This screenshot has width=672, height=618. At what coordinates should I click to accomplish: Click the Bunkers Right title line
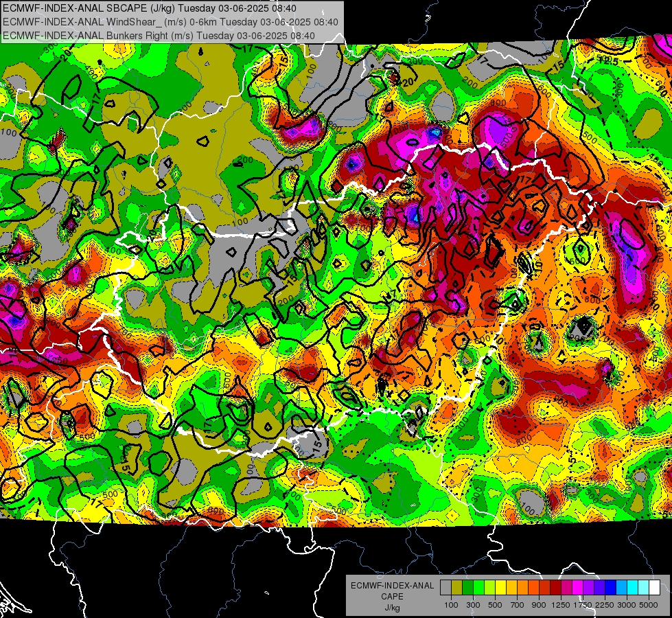coord(159,36)
